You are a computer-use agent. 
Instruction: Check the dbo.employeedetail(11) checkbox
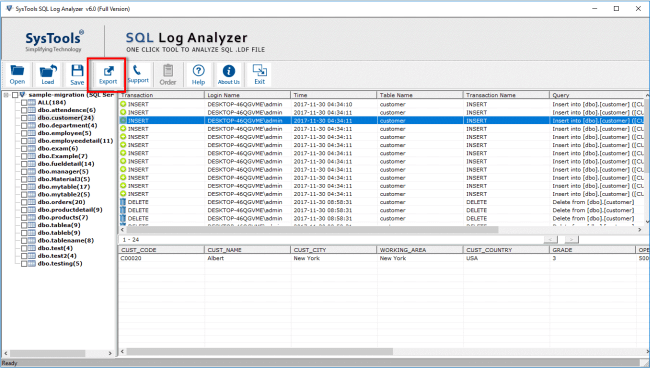point(24,141)
